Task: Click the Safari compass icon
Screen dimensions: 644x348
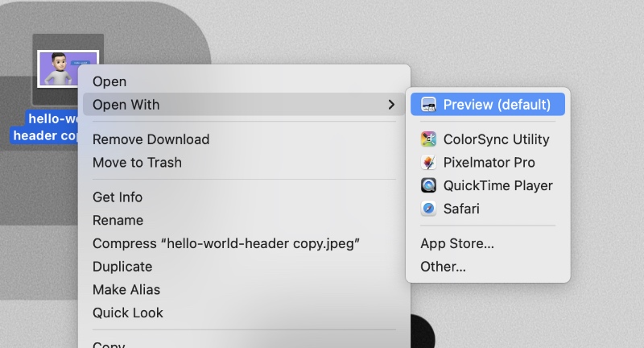Action: coord(428,209)
